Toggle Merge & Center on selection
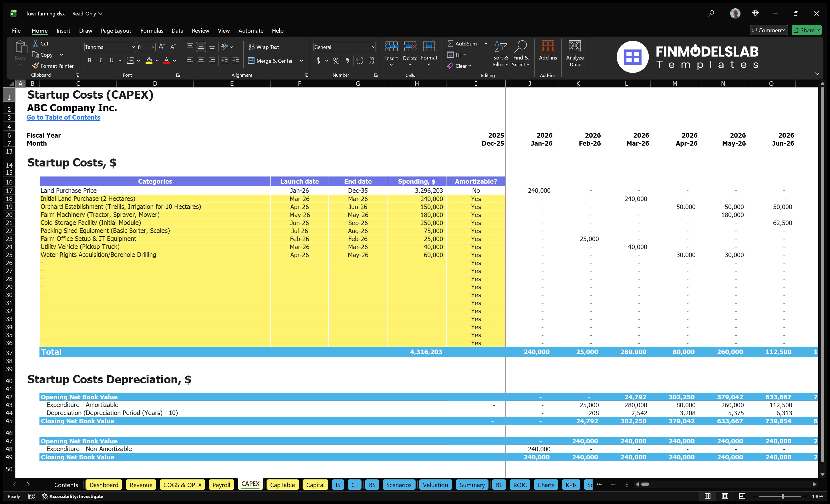830x504 pixels. pos(271,61)
